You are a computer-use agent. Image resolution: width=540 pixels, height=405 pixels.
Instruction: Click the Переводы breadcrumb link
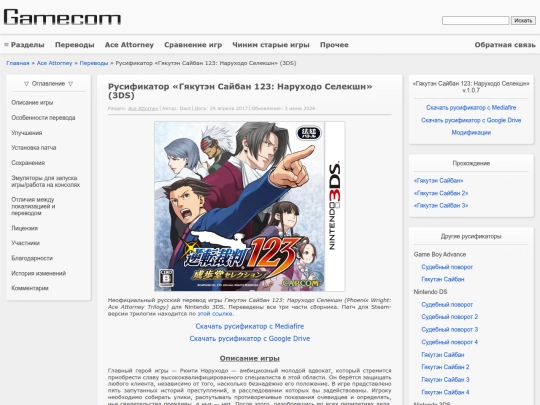coord(94,63)
